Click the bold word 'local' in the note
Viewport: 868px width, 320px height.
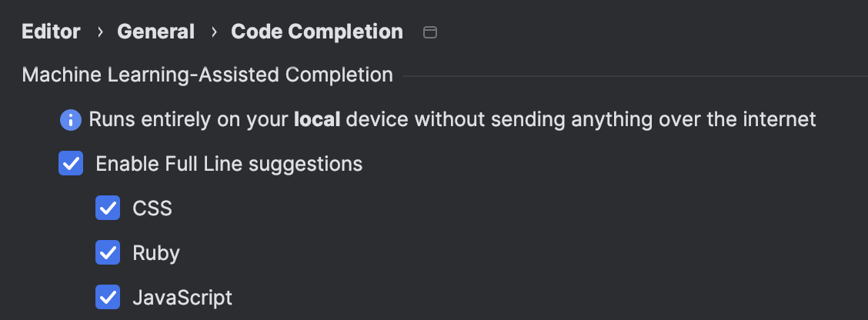[x=317, y=120]
